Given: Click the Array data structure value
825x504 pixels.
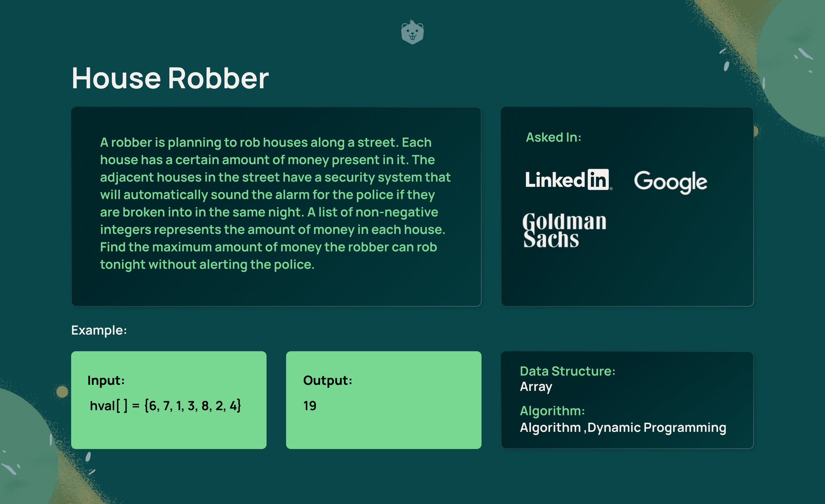Looking at the screenshot, I should (536, 387).
